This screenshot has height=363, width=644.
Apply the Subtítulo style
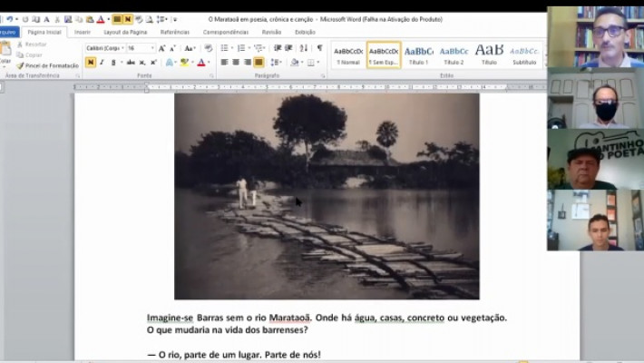coord(524,55)
